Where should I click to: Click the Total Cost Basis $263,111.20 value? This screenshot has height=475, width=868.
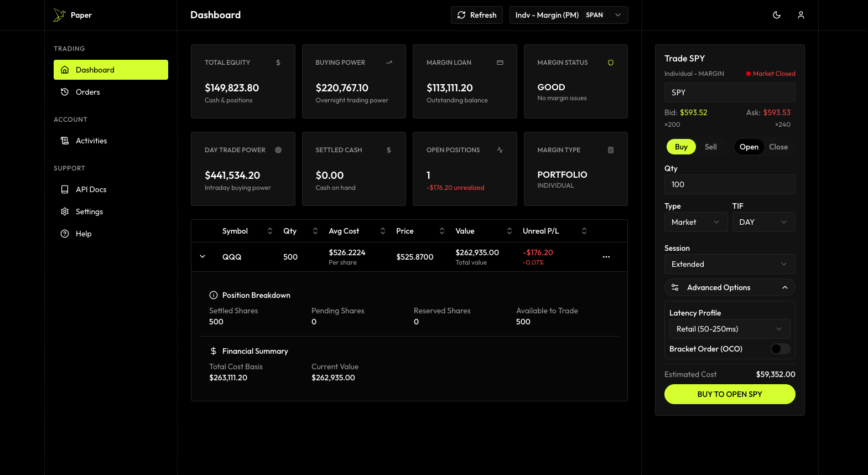coord(228,378)
